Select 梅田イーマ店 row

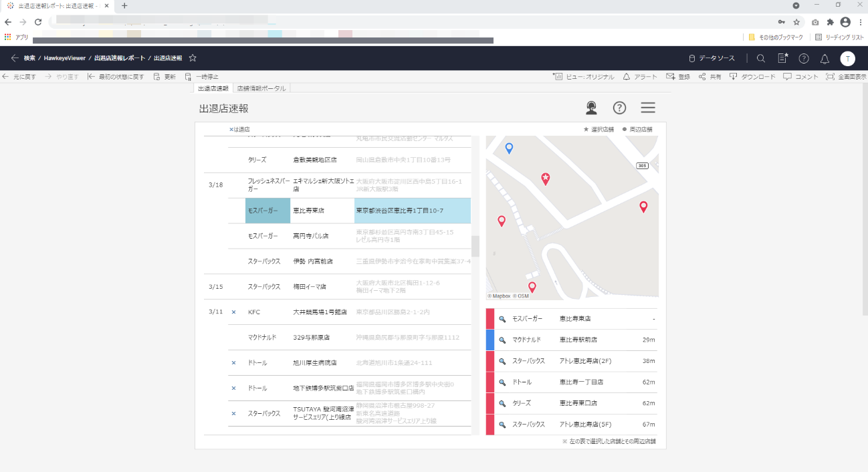coord(310,287)
